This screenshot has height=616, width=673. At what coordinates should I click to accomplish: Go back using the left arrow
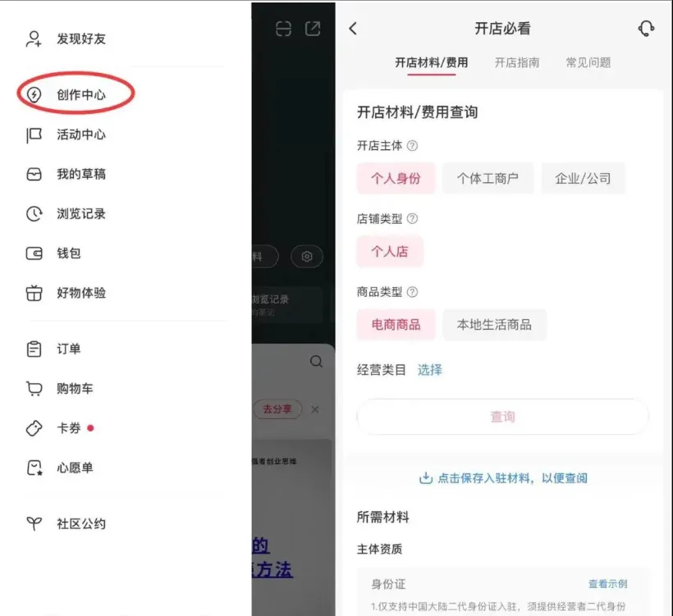pyautogui.click(x=353, y=29)
